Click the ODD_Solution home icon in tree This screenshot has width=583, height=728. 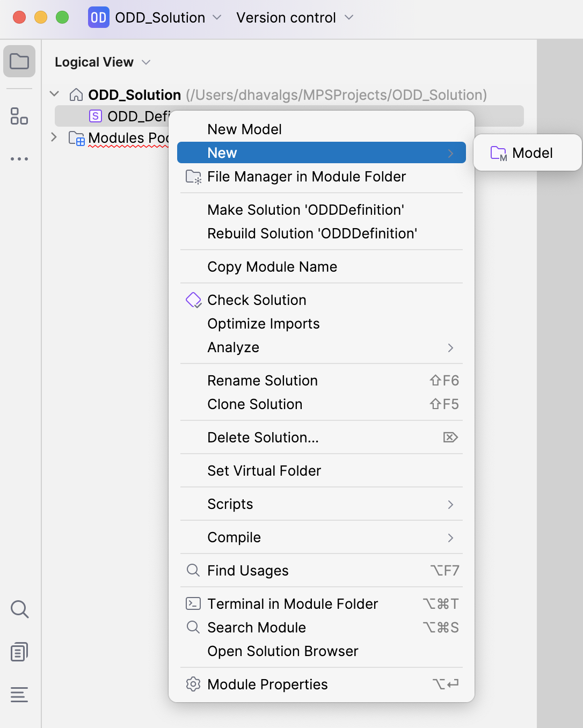pos(76,95)
